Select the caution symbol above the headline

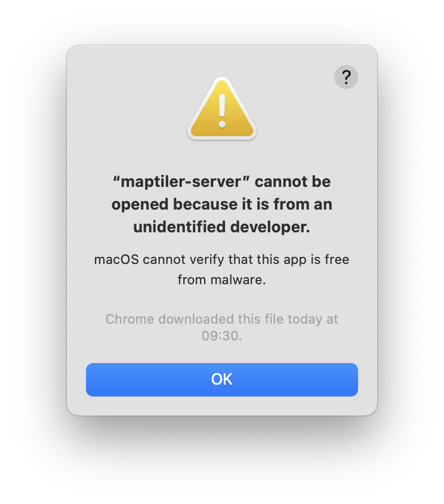coord(222,109)
